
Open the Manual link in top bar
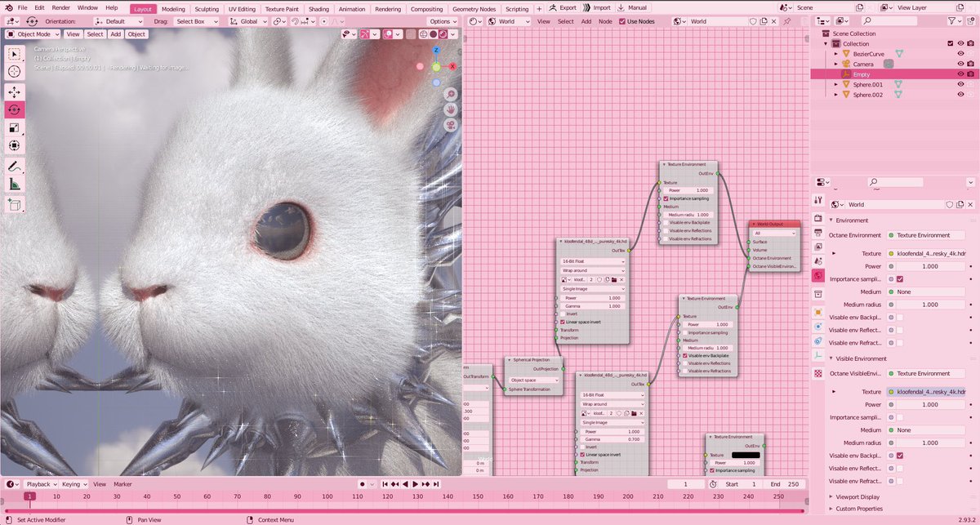click(x=632, y=7)
